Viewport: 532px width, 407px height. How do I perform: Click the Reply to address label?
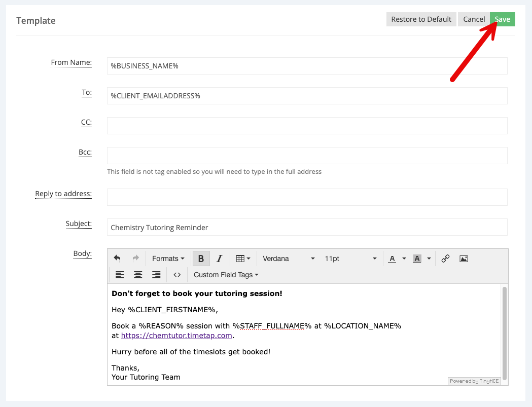point(63,194)
